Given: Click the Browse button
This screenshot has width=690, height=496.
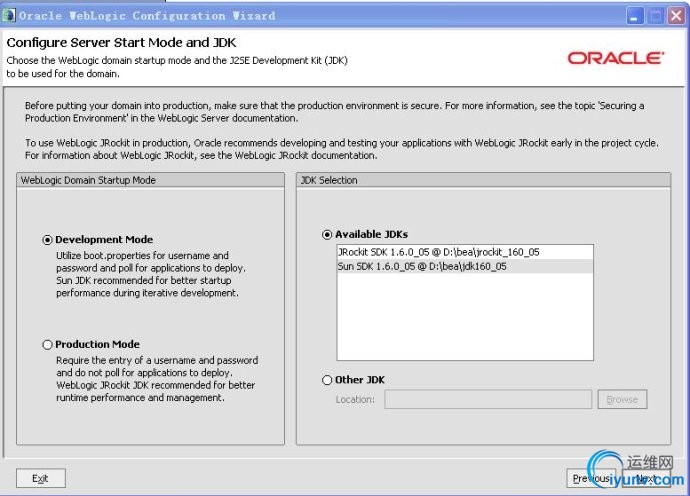Looking at the screenshot, I should point(622,399).
